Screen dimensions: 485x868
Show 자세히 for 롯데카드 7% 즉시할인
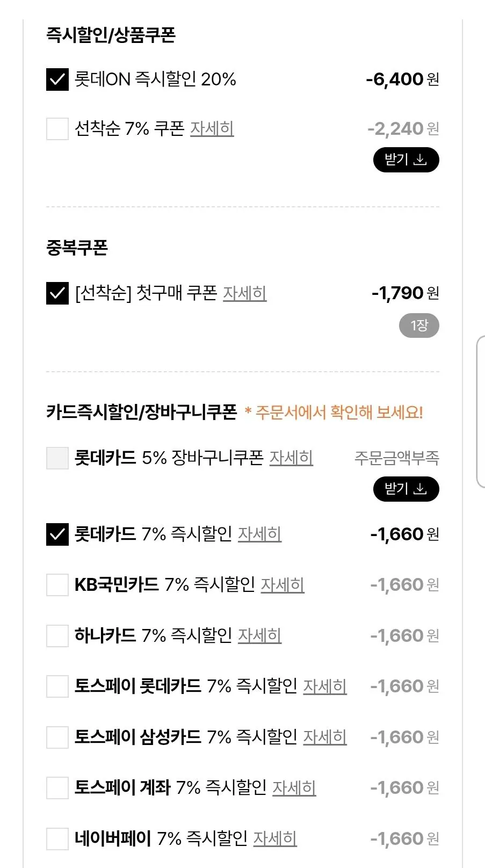(260, 534)
